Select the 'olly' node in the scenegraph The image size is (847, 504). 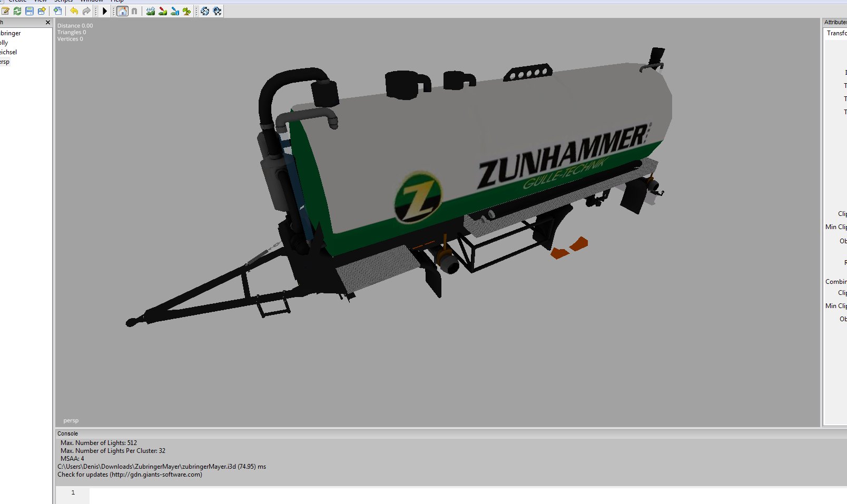(x=4, y=43)
